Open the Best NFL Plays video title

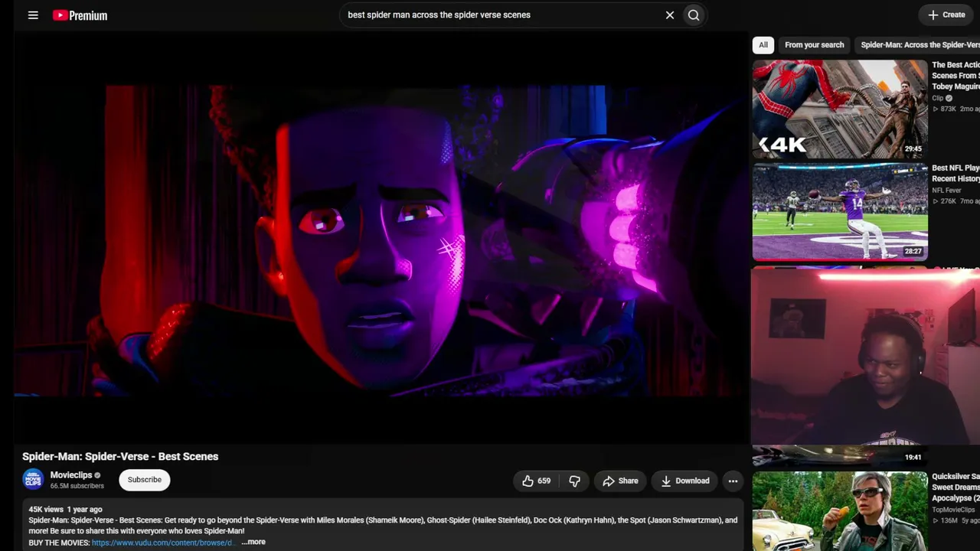pyautogui.click(x=955, y=173)
